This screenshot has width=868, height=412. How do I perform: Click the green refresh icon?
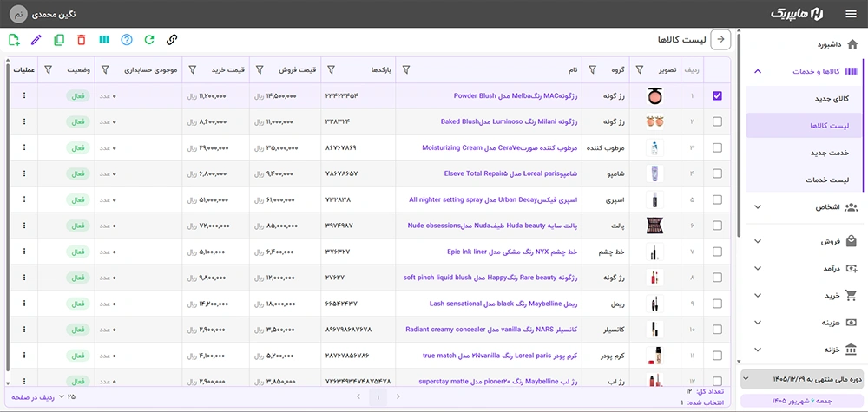point(149,40)
